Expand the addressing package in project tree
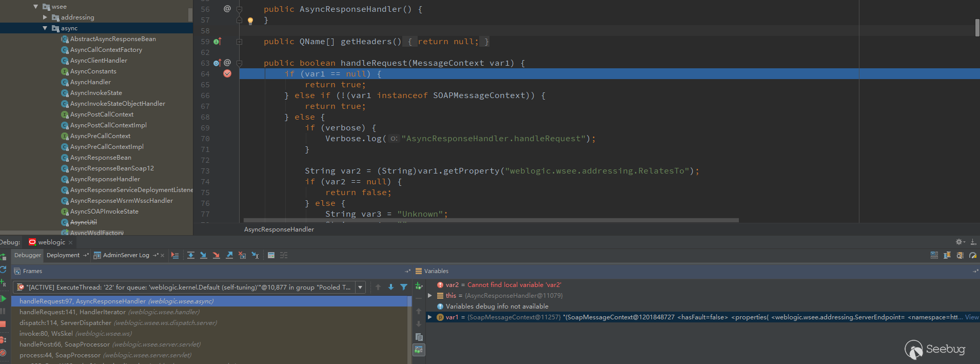This screenshot has width=980, height=364. 45,17
